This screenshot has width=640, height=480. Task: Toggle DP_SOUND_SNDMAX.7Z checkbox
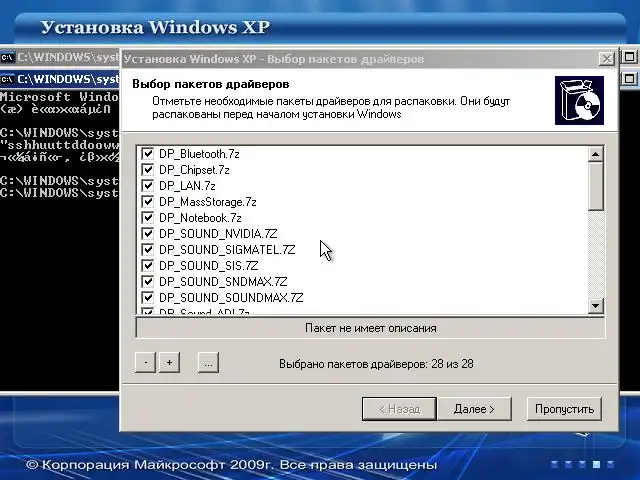point(147,282)
